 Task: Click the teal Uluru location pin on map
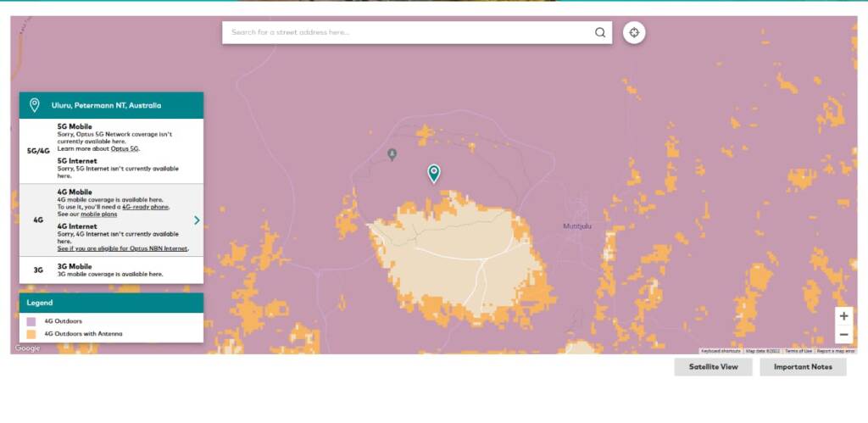[434, 174]
